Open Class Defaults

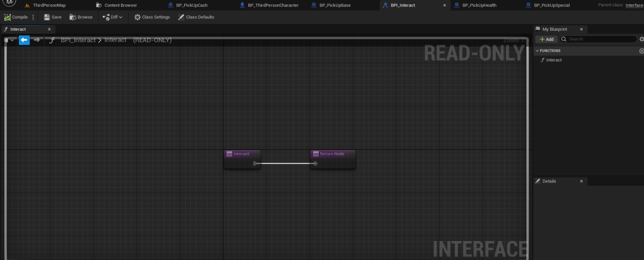[x=196, y=17]
